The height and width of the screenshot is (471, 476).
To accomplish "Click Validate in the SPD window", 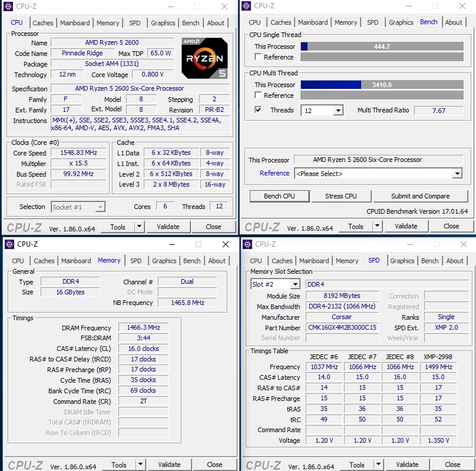I will coord(408,465).
